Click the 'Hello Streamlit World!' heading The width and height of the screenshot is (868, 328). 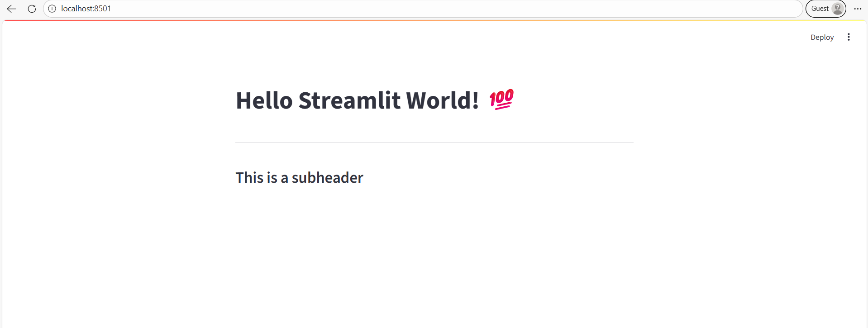click(357, 100)
